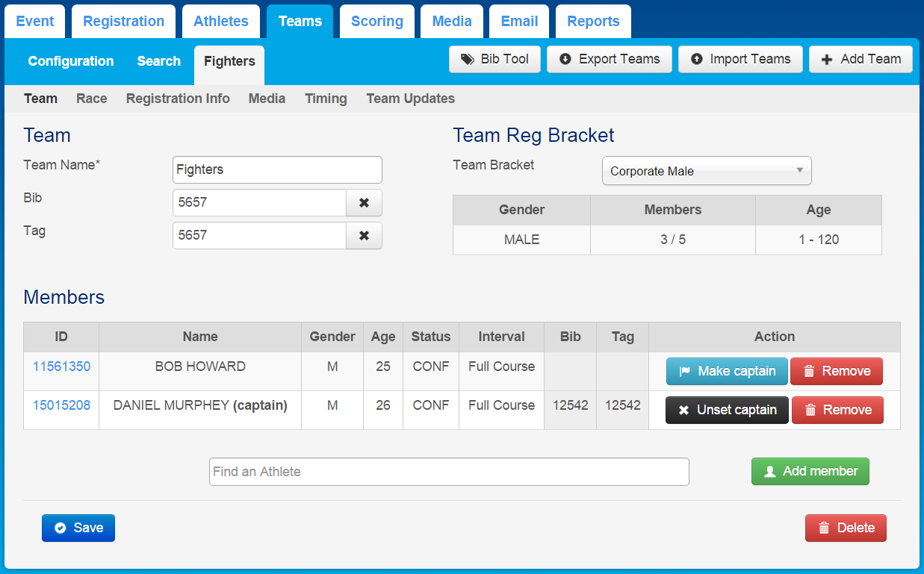The height and width of the screenshot is (574, 924).
Task: Click the Name column header in Members
Action: (200, 337)
